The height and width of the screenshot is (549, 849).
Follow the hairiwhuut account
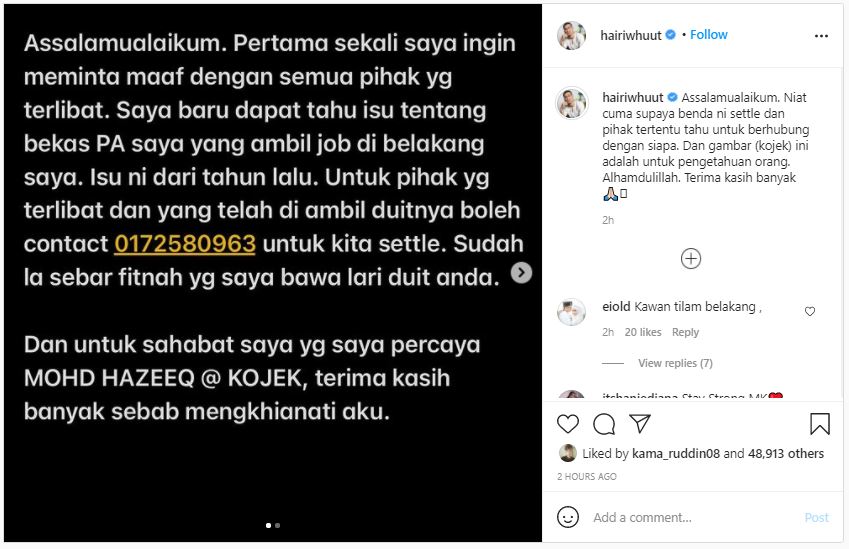tap(708, 35)
